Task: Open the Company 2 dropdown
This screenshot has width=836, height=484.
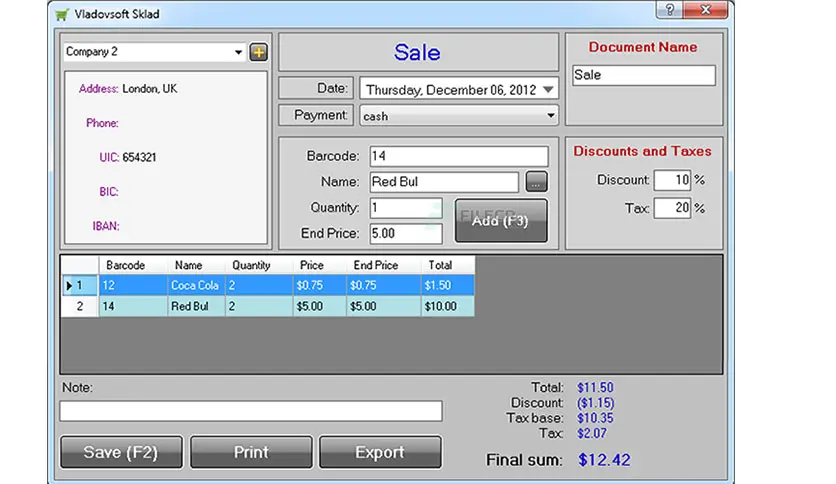Action: tap(238, 52)
